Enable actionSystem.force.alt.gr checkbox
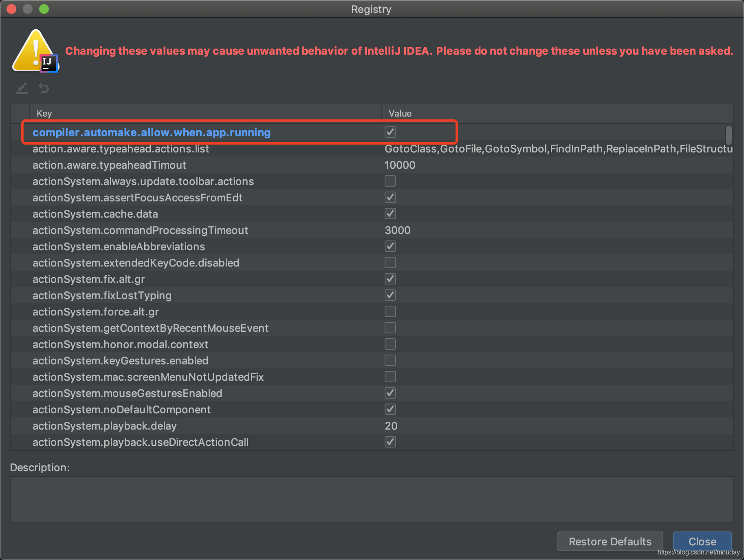This screenshot has height=560, width=744. click(390, 311)
